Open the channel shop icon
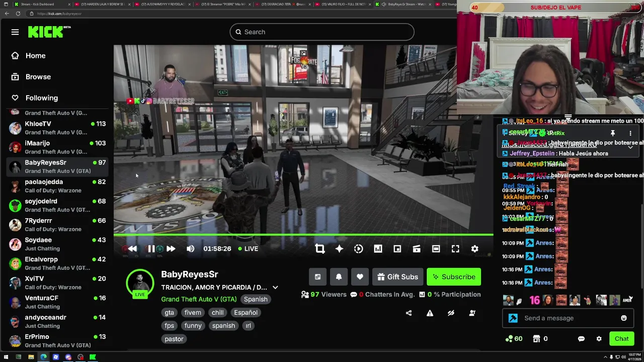The width and height of the screenshot is (644, 362). point(536,339)
